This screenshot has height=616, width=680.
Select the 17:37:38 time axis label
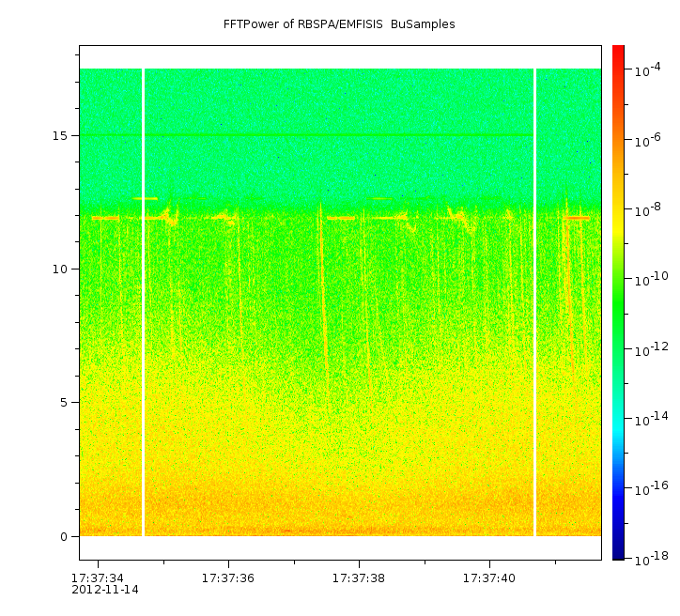359,577
